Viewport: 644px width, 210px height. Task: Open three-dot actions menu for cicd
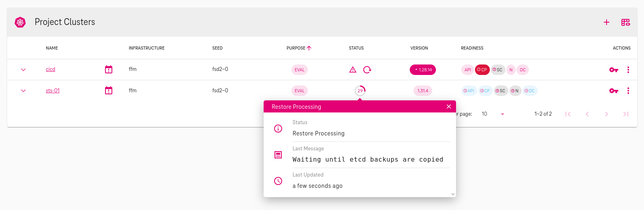628,70
